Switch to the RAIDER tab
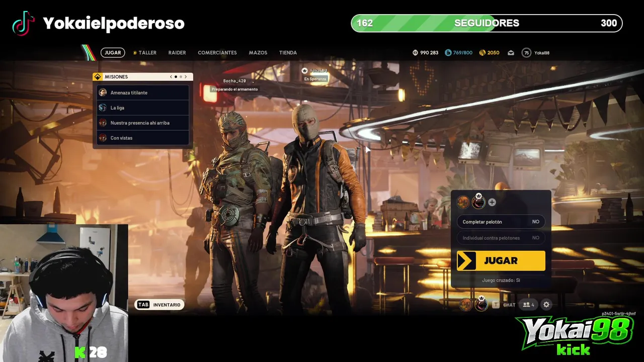 coord(177,52)
